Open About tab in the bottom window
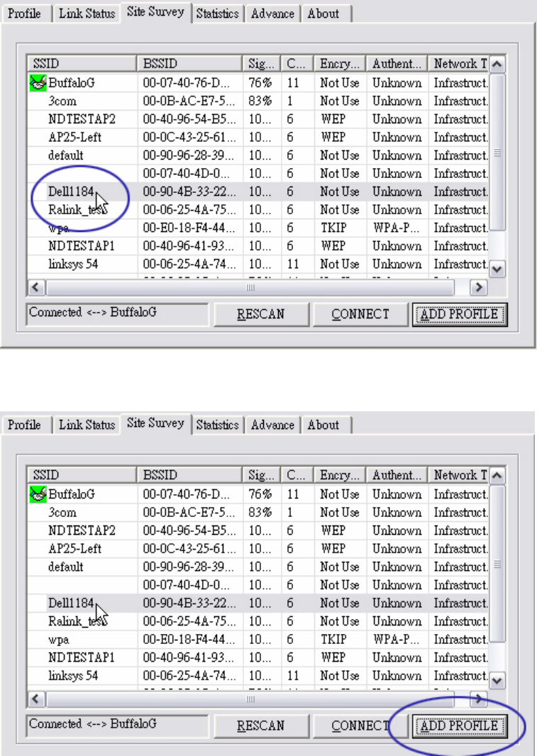537x756 pixels. pos(323,425)
